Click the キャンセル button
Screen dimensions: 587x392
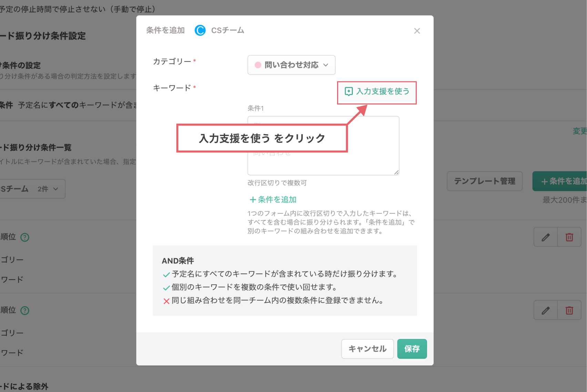pyautogui.click(x=367, y=349)
